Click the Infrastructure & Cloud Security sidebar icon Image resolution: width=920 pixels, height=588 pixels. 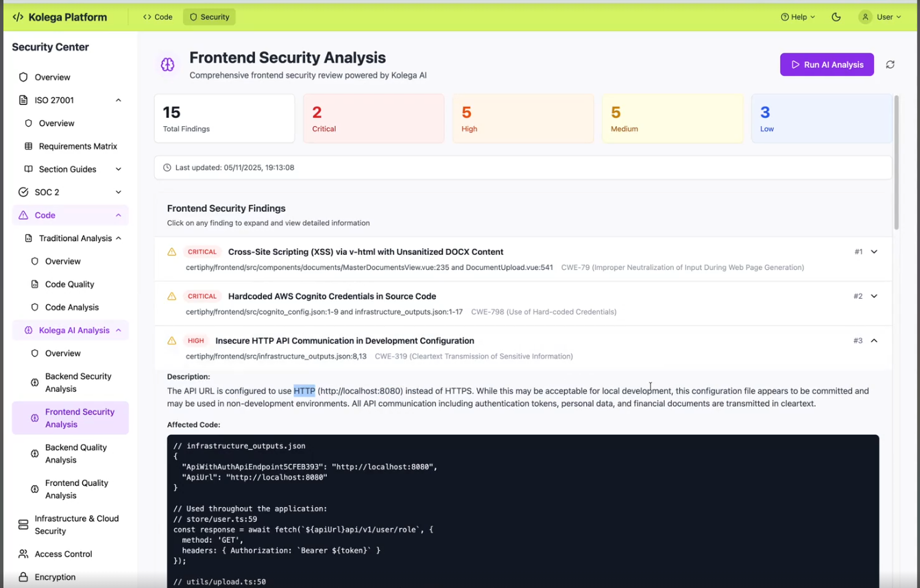pyautogui.click(x=22, y=524)
